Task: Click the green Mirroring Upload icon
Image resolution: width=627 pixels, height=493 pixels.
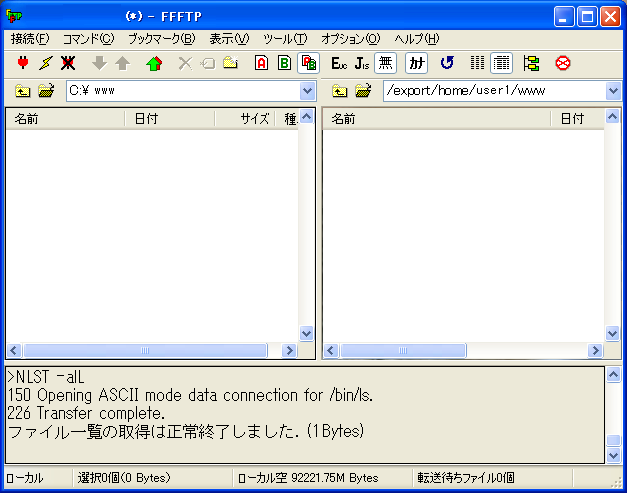Action: pos(154,63)
